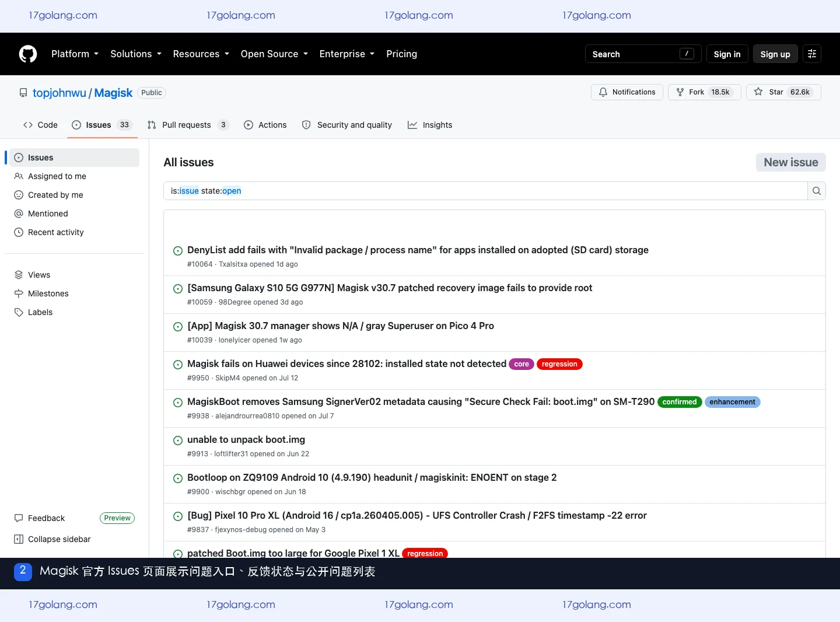The height and width of the screenshot is (622, 840).
Task: Expand the Resources menu
Action: [x=201, y=54]
